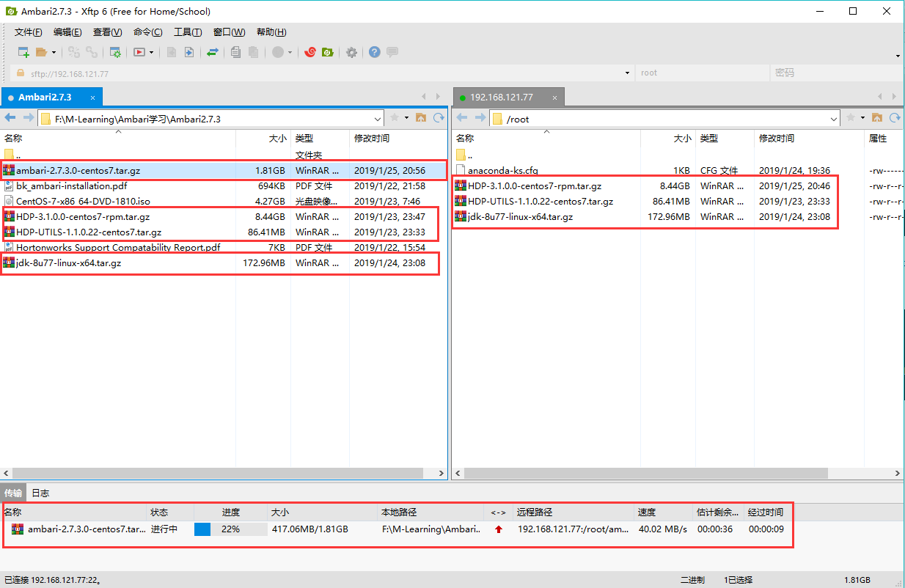Screen dimensions: 905x588
Task: Open toolbar overflow arrow at far right
Action: click(898, 56)
